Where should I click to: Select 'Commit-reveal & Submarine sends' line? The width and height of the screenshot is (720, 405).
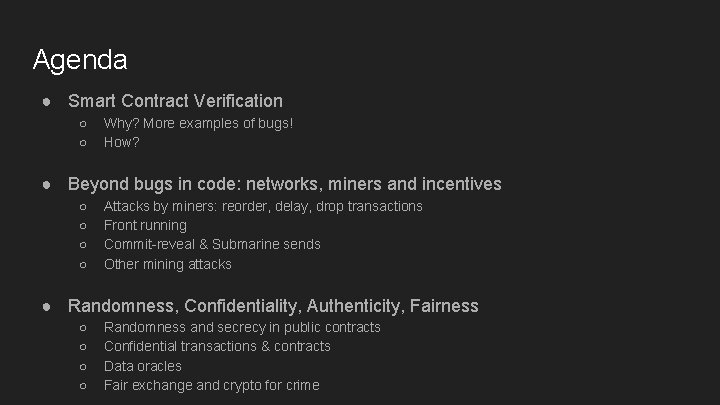coord(212,244)
